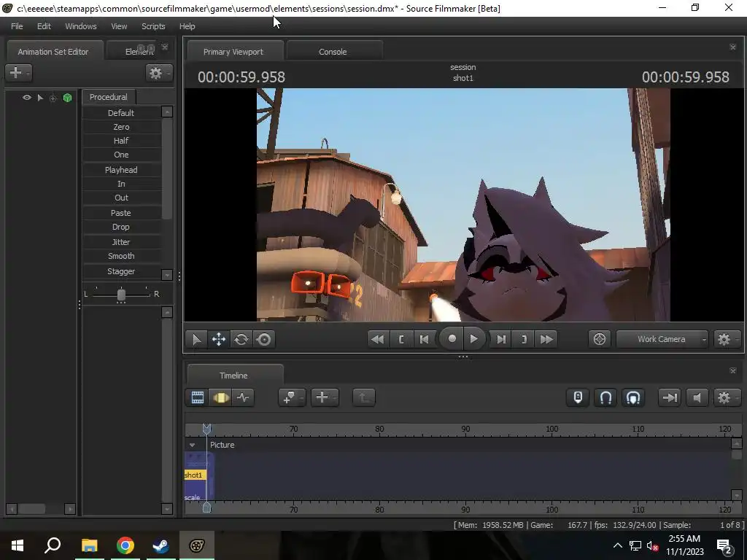This screenshot has width=747, height=560.
Task: Switch to the Clip Editor mode
Action: tap(197, 397)
